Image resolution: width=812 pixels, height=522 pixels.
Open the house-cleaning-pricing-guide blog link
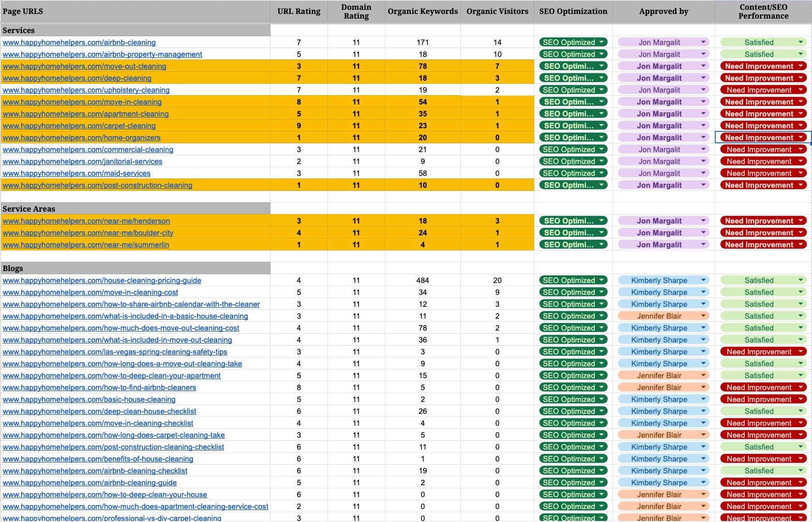coord(102,280)
